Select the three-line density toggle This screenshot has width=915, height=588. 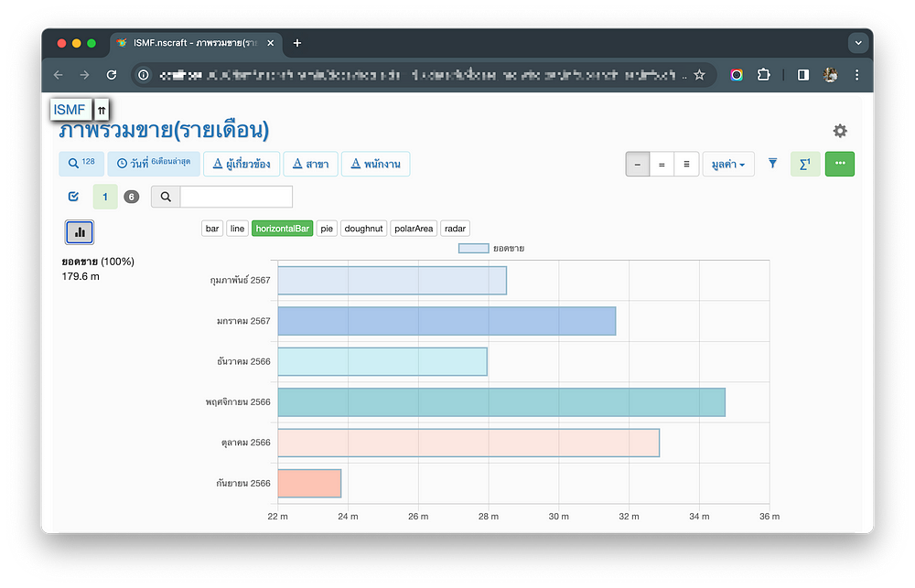[686, 165]
